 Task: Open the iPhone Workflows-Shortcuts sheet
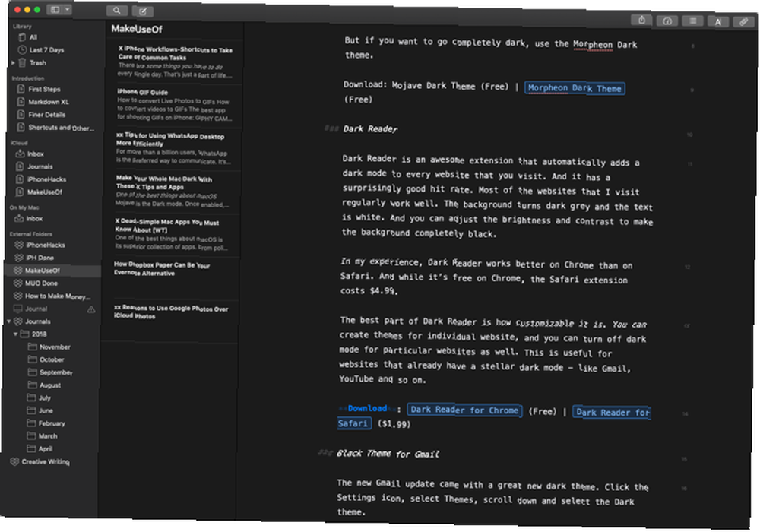[175, 62]
